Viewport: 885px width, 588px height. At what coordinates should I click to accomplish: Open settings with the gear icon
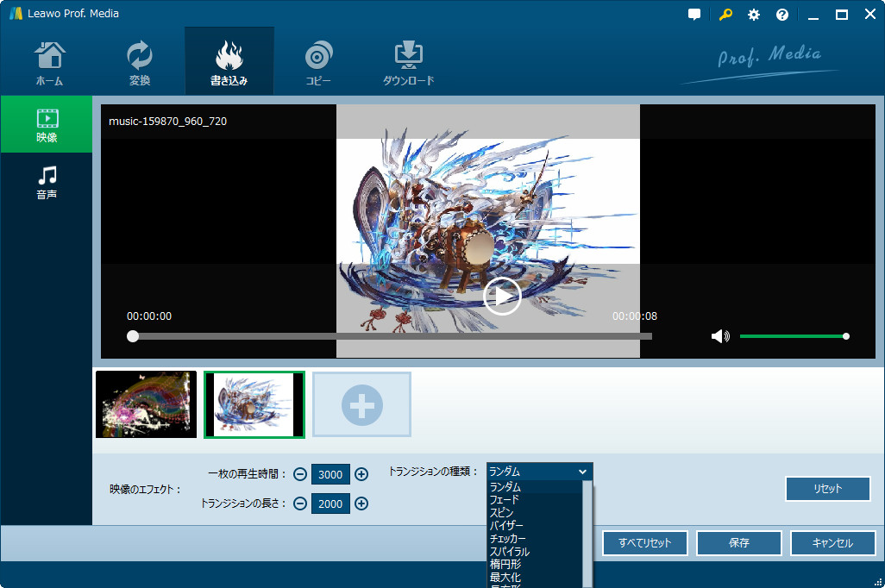tap(754, 15)
